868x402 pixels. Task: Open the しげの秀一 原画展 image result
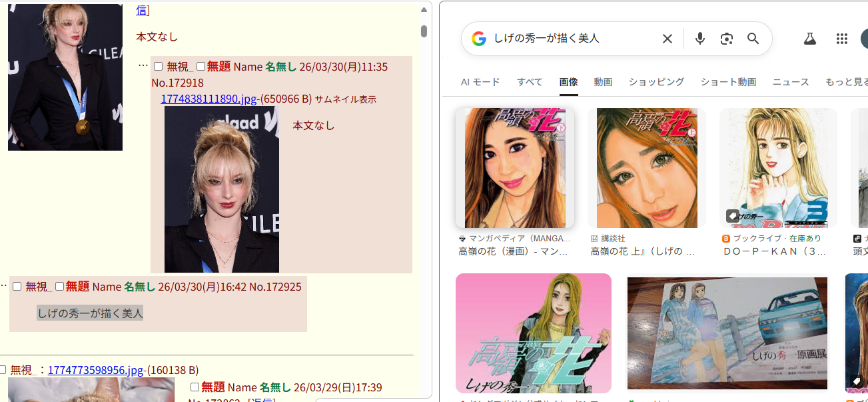(x=727, y=333)
